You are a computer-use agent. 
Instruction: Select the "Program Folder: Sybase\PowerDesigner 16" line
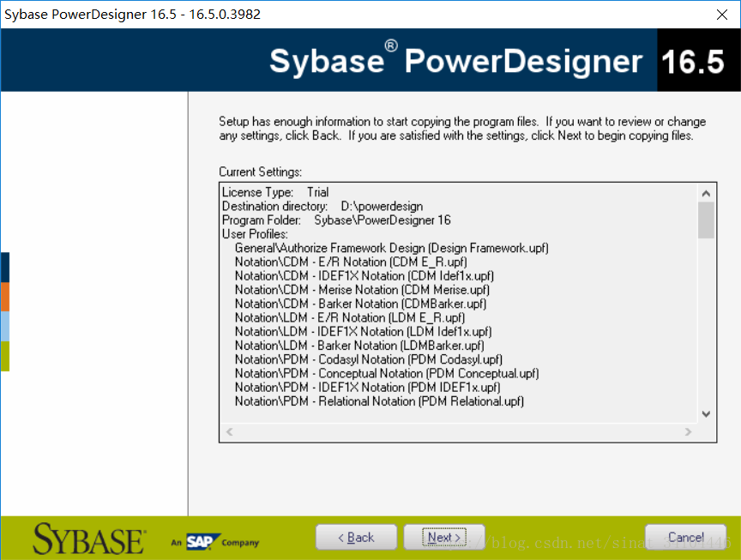point(336,220)
